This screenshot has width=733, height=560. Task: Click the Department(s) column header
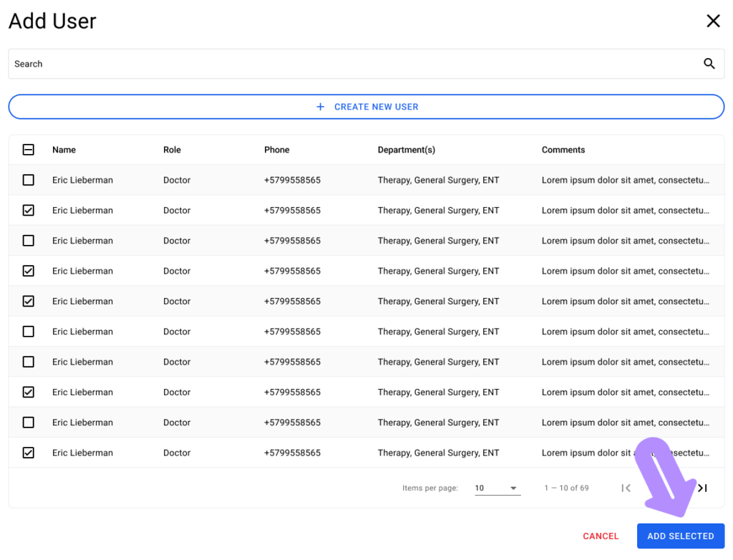[x=406, y=150]
